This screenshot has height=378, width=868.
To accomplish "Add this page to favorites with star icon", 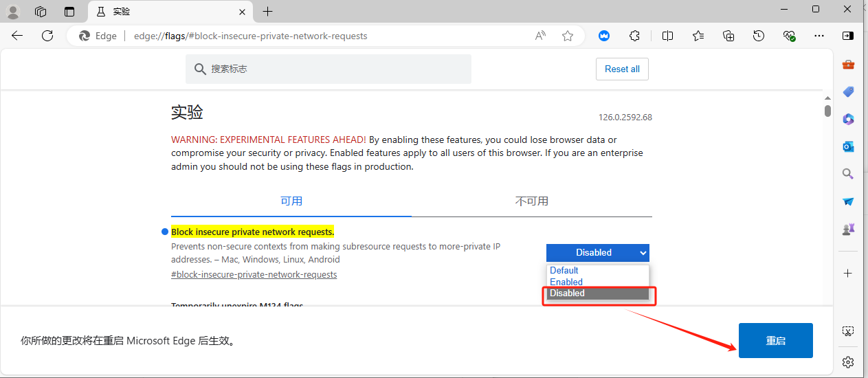I will tap(567, 36).
